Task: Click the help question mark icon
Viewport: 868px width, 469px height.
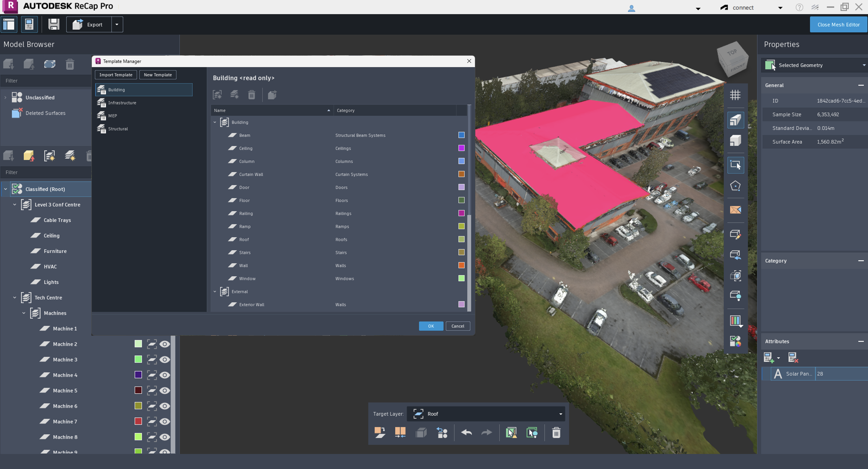Action: (x=799, y=7)
